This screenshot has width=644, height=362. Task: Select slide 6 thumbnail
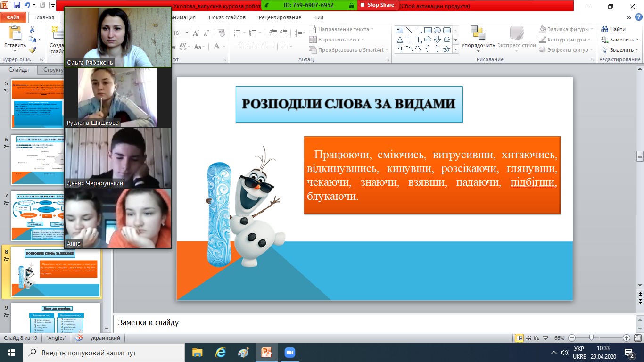pos(56,159)
